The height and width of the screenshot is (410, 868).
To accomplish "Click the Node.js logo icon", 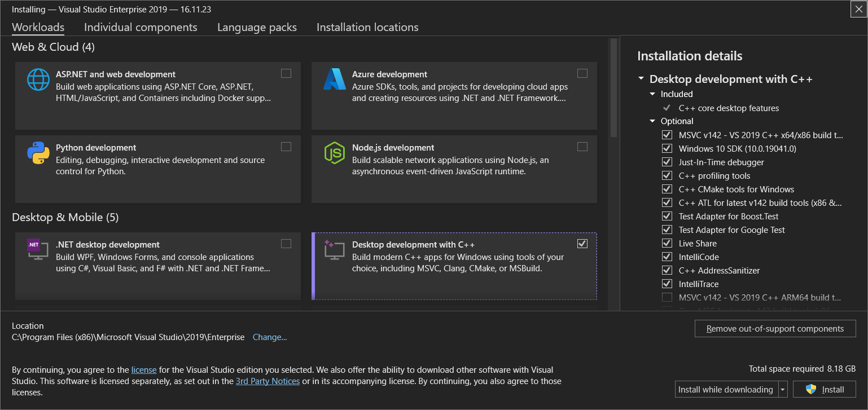I will tap(334, 153).
